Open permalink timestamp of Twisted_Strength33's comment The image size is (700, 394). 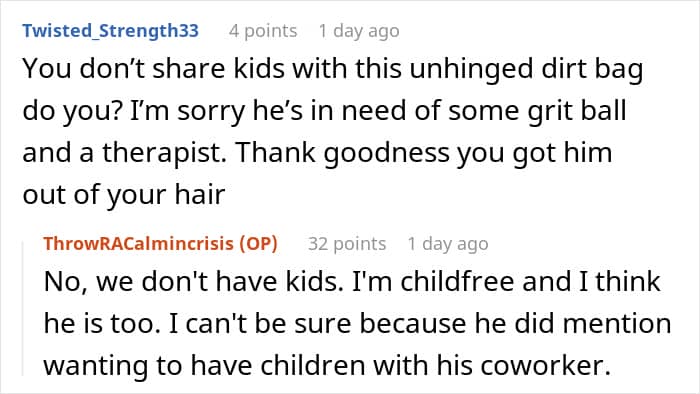click(359, 31)
